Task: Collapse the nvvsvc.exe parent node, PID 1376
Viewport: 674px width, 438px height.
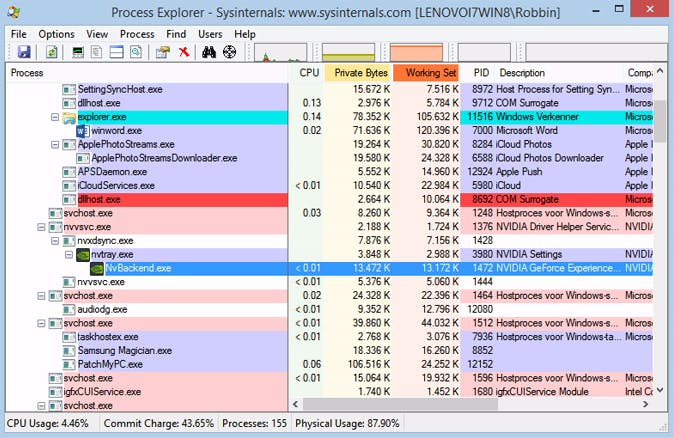Action: tap(41, 227)
